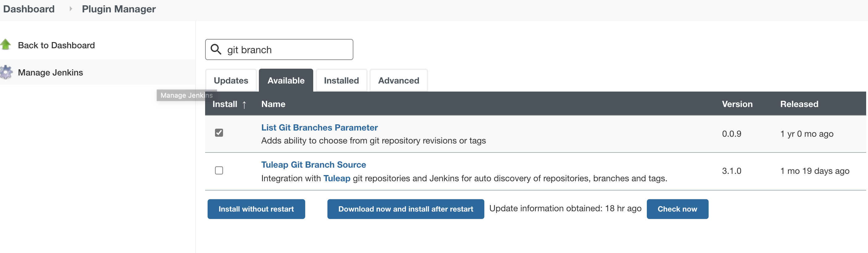Click the Install column sort arrow
868x253 pixels.
pos(244,105)
